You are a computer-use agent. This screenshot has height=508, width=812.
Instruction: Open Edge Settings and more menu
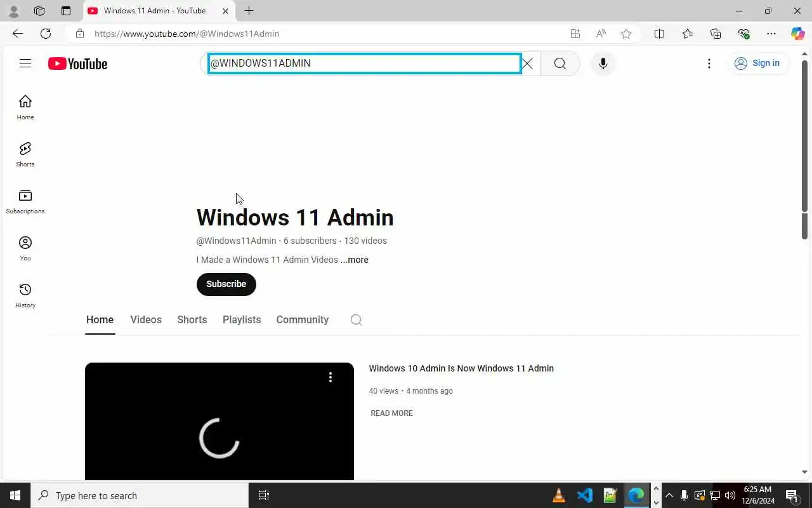771,34
